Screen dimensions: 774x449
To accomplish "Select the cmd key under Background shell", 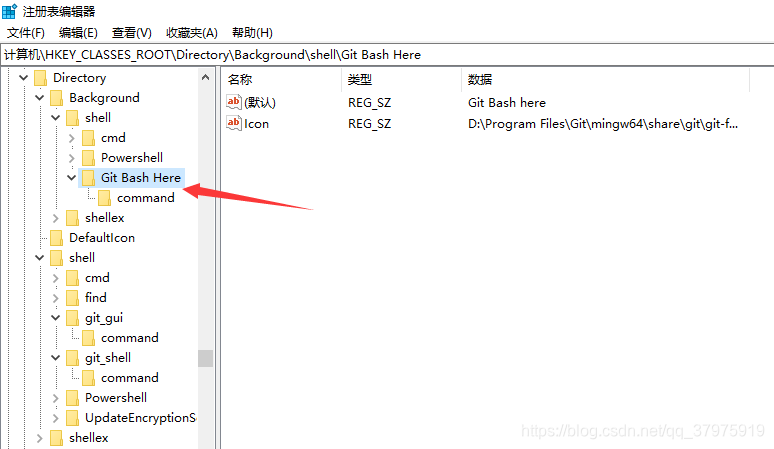I will [x=113, y=138].
